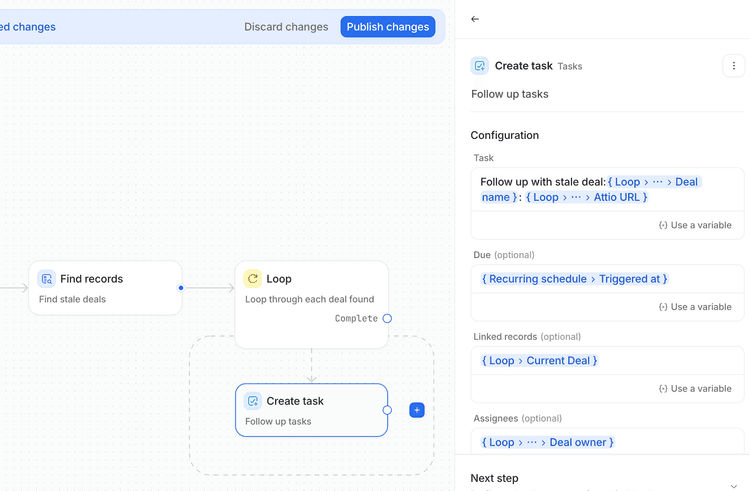Click the Assignees (optional) label
750x491 pixels.
click(518, 418)
